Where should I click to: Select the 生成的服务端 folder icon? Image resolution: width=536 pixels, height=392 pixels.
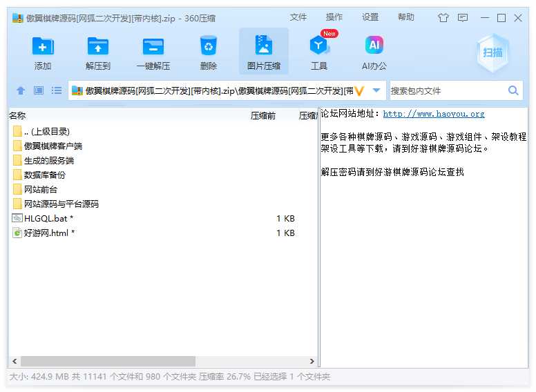(x=17, y=160)
